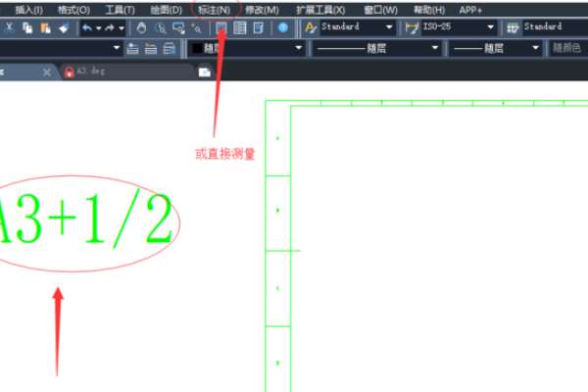Expand the layer list dropdown

tap(117, 48)
